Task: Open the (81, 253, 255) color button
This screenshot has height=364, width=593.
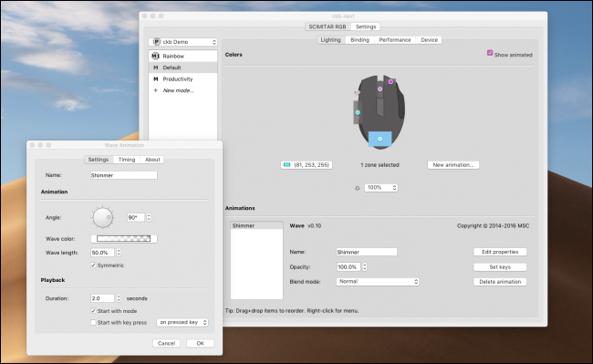Action: [307, 165]
